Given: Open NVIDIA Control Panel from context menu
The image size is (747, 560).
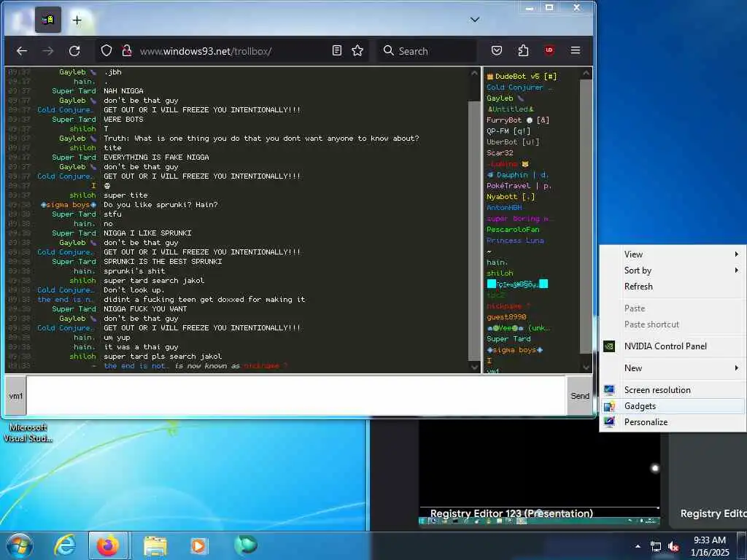Looking at the screenshot, I should tap(672, 346).
